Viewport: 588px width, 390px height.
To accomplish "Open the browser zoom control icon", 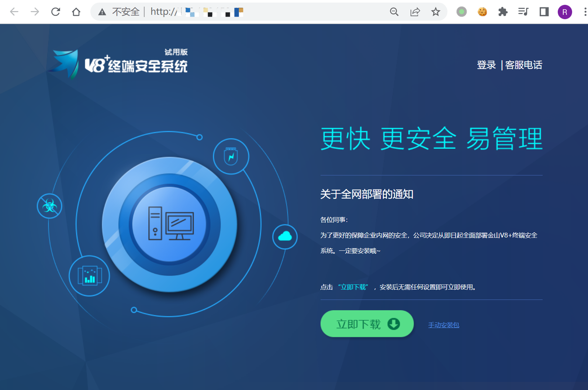I will tap(394, 12).
